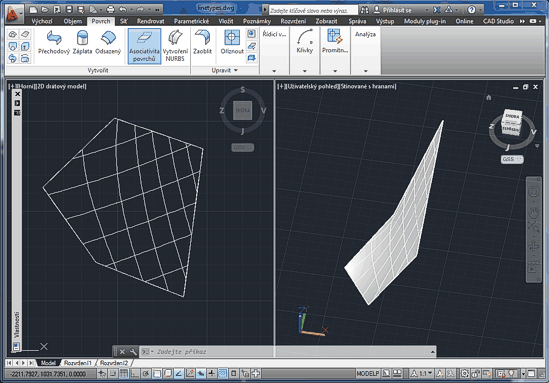Image resolution: width=549 pixels, height=383 pixels.
Task: Expand the Křivky panel dropdown arrow
Action: click(305, 71)
